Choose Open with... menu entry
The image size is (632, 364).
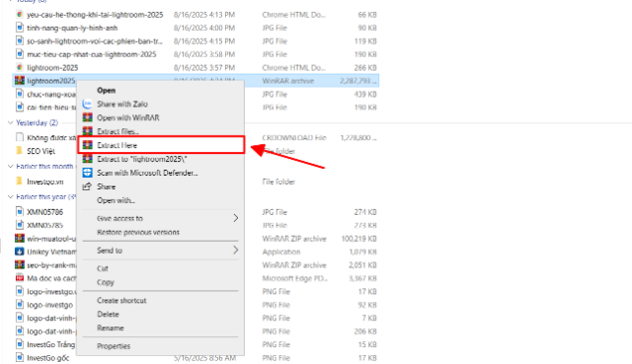click(x=116, y=200)
